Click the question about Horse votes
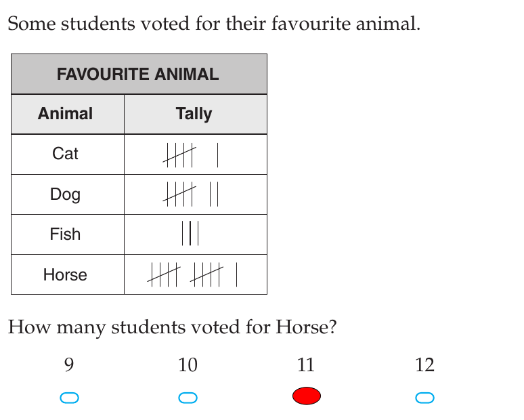The height and width of the screenshot is (420, 524). [x=172, y=327]
